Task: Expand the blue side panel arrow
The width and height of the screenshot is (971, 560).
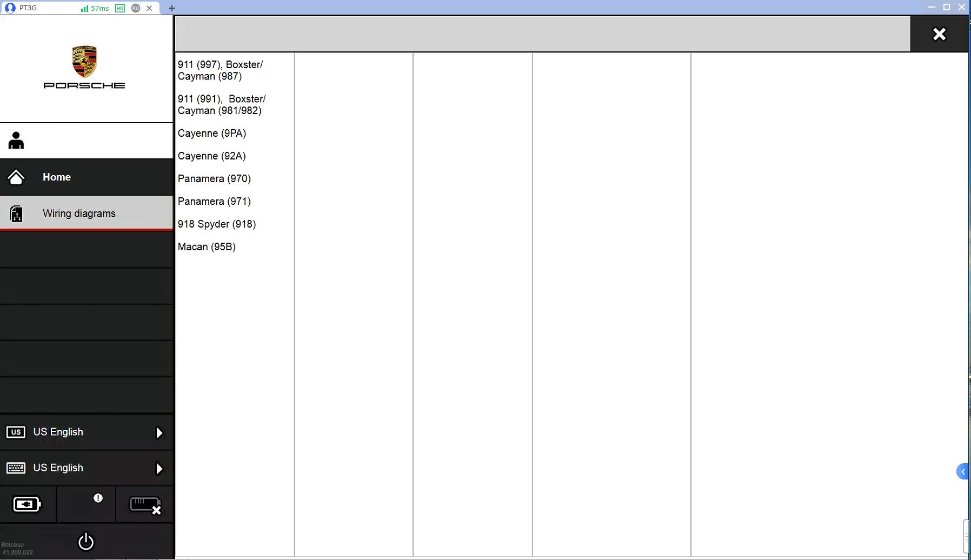Action: coord(962,472)
